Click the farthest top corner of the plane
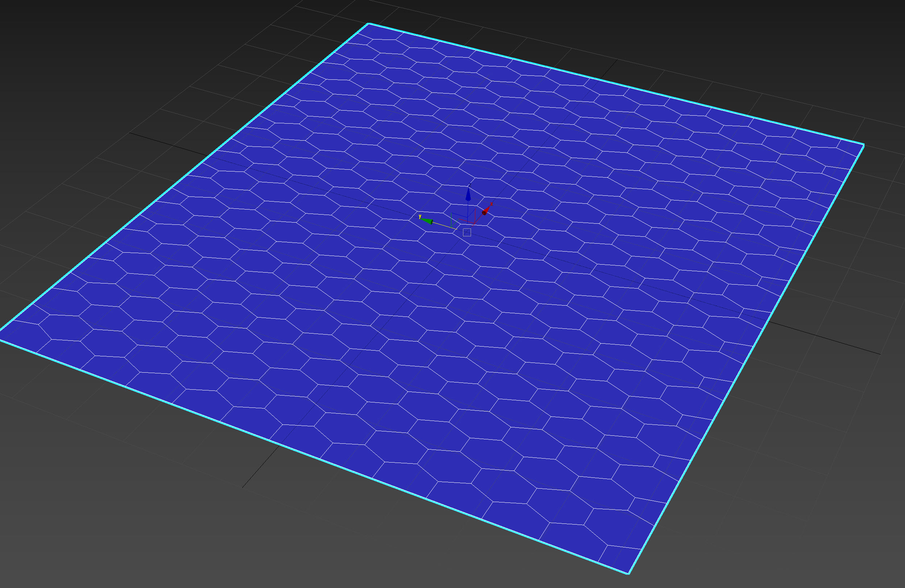Screen dimensions: 905x588 click(x=368, y=24)
